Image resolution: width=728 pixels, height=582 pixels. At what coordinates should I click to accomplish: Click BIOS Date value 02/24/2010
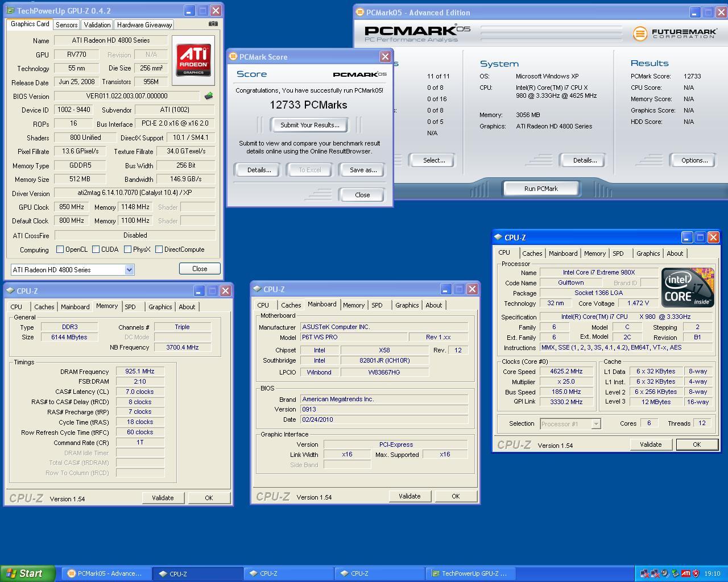coord(384,419)
